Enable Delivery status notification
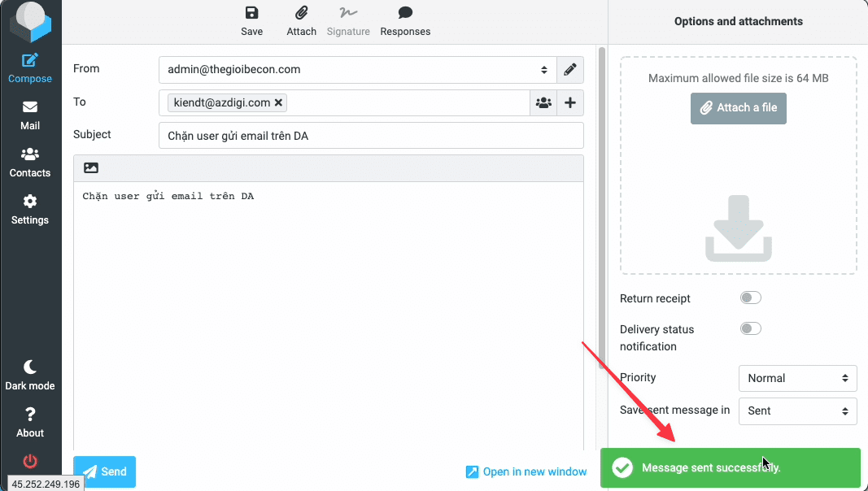The height and width of the screenshot is (491, 868). pyautogui.click(x=750, y=328)
